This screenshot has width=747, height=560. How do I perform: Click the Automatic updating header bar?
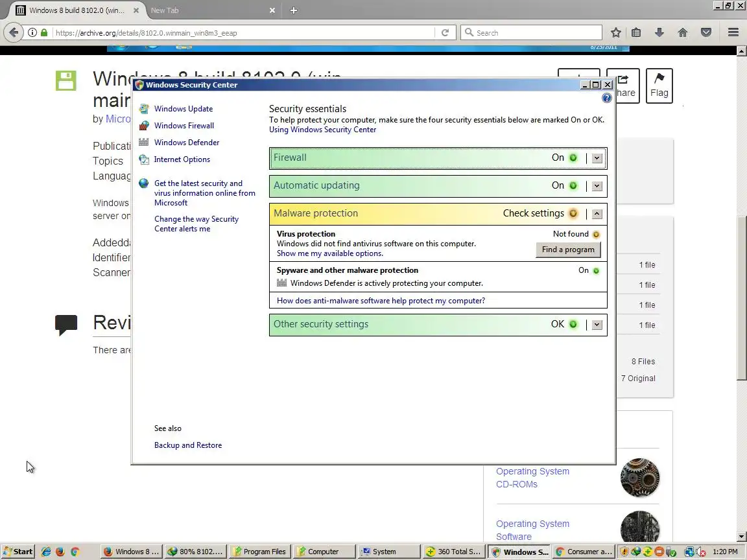tap(438, 186)
